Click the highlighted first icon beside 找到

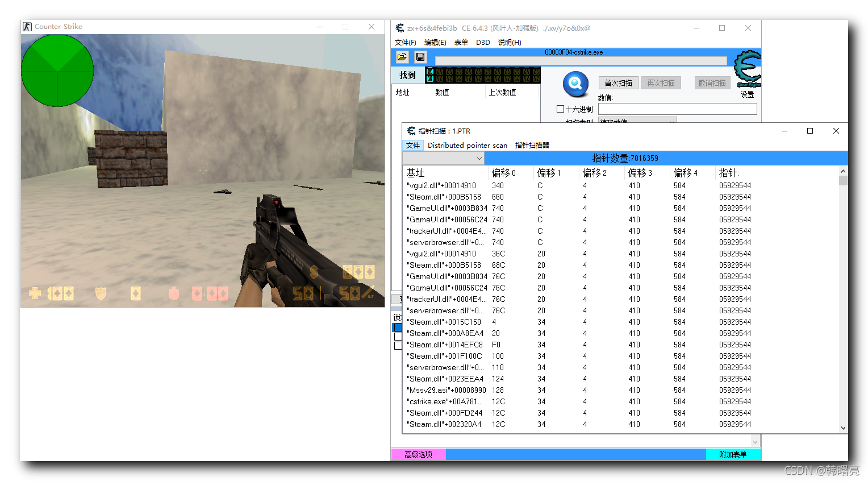(430, 74)
